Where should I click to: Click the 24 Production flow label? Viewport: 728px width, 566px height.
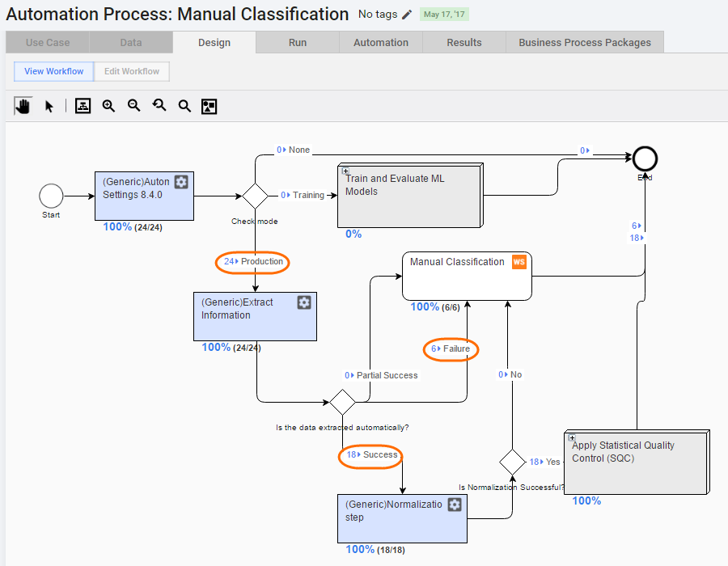(253, 262)
